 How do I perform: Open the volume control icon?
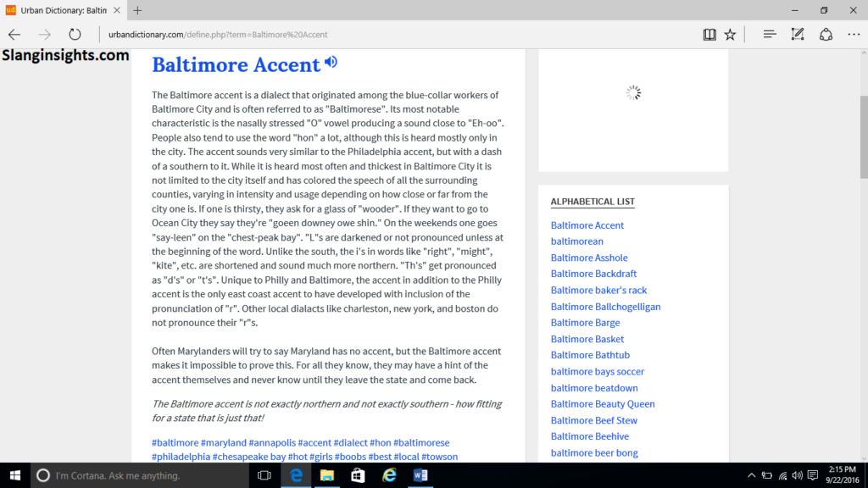(x=797, y=475)
